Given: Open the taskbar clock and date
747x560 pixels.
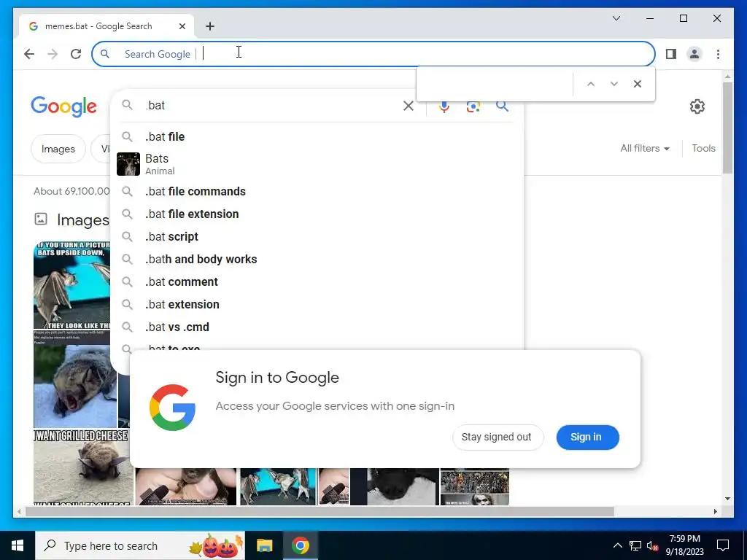Looking at the screenshot, I should pos(684,545).
